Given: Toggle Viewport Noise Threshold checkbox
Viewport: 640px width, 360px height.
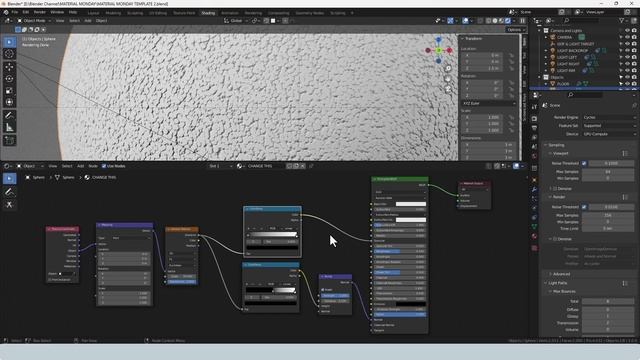Looking at the screenshot, I should (584, 163).
